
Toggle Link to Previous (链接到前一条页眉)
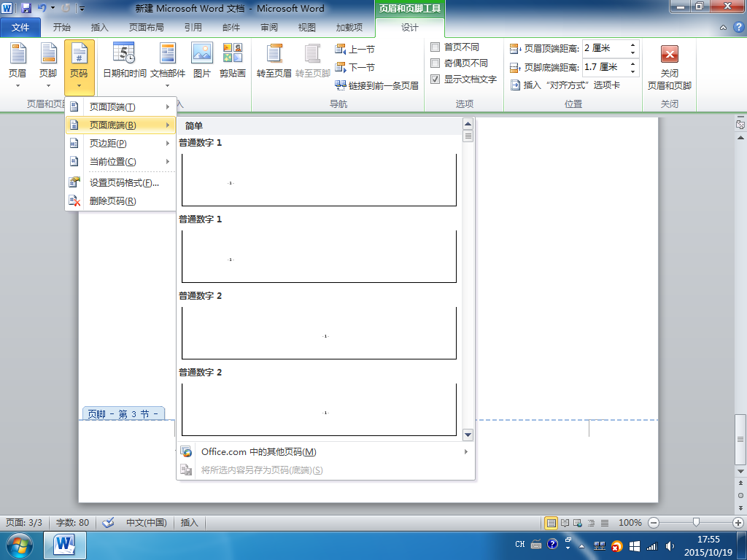376,85
